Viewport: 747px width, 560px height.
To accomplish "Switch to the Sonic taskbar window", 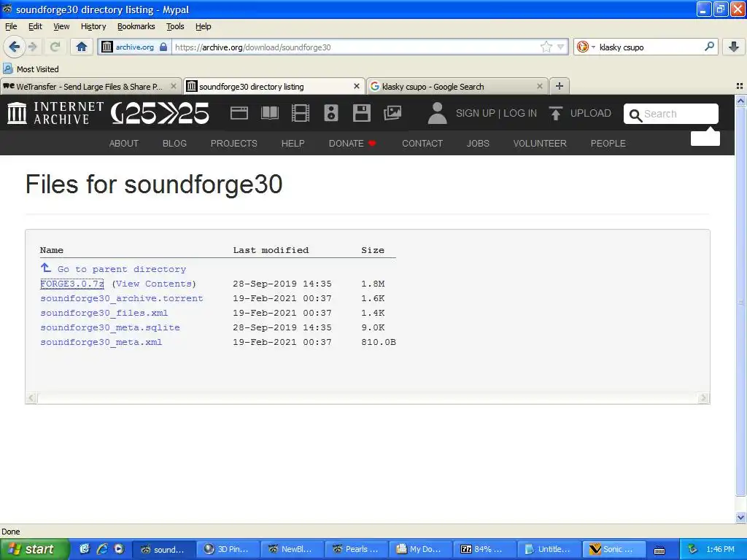I will [614, 549].
